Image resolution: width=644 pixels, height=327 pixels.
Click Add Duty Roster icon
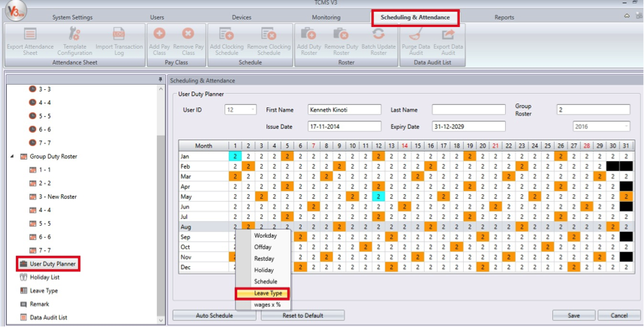pyautogui.click(x=308, y=34)
